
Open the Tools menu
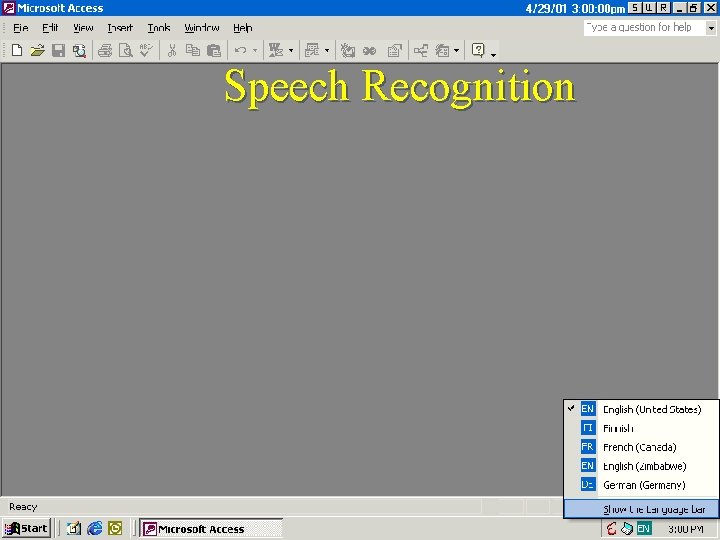coord(159,28)
